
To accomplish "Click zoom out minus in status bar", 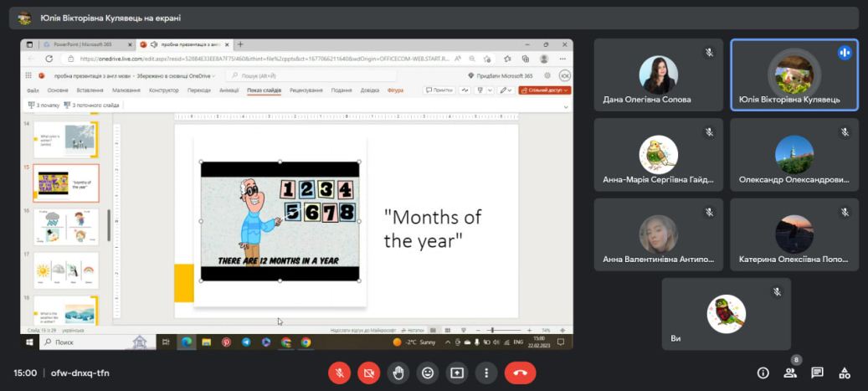I will click(x=478, y=330).
